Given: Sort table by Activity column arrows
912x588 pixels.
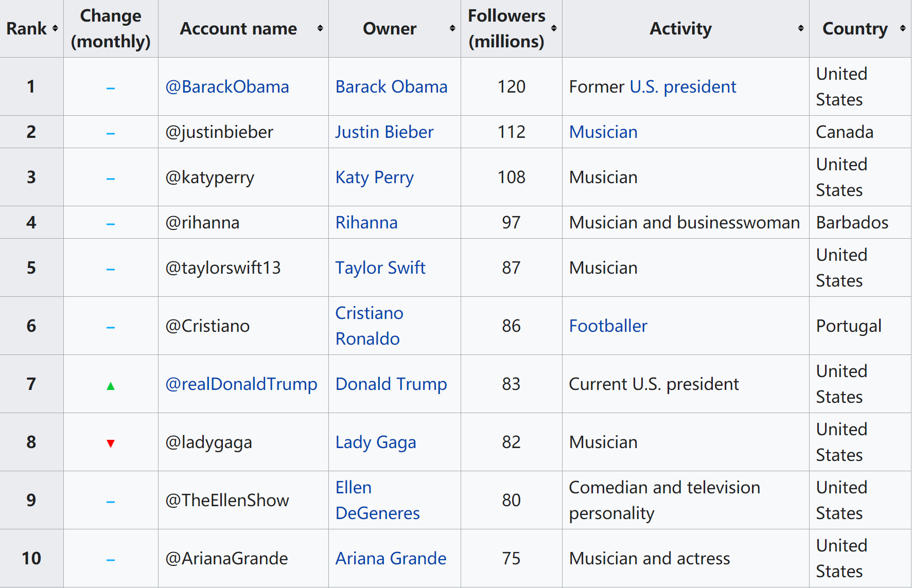Looking at the screenshot, I should point(800,29).
